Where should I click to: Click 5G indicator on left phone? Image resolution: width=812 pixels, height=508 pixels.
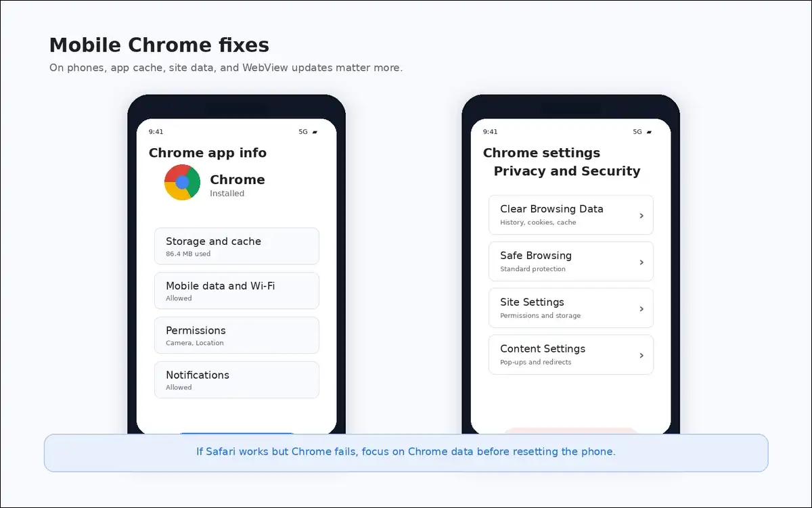(x=303, y=133)
